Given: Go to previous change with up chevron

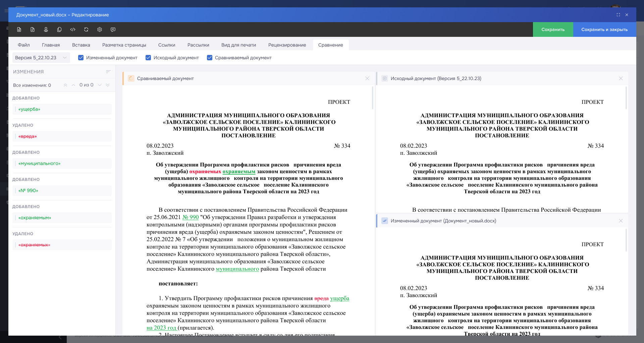Looking at the screenshot, I should point(73,85).
